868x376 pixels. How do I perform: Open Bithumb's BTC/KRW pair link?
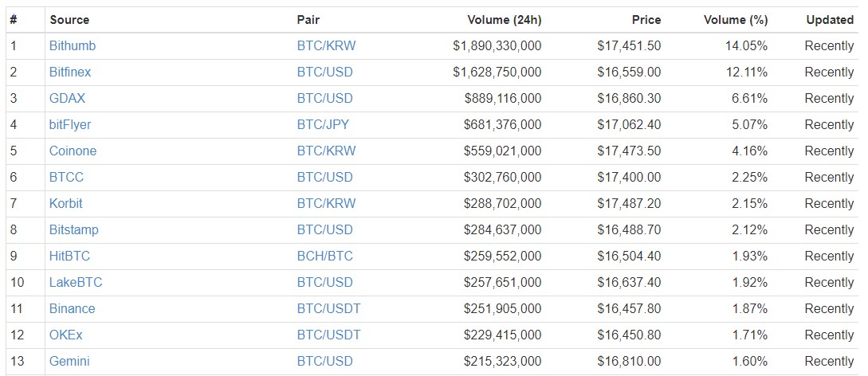coord(326,46)
